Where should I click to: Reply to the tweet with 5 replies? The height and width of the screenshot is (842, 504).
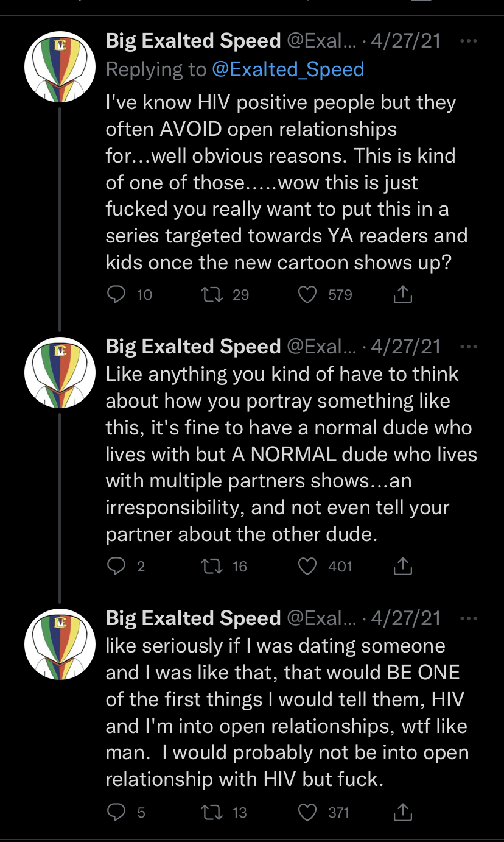(x=116, y=812)
